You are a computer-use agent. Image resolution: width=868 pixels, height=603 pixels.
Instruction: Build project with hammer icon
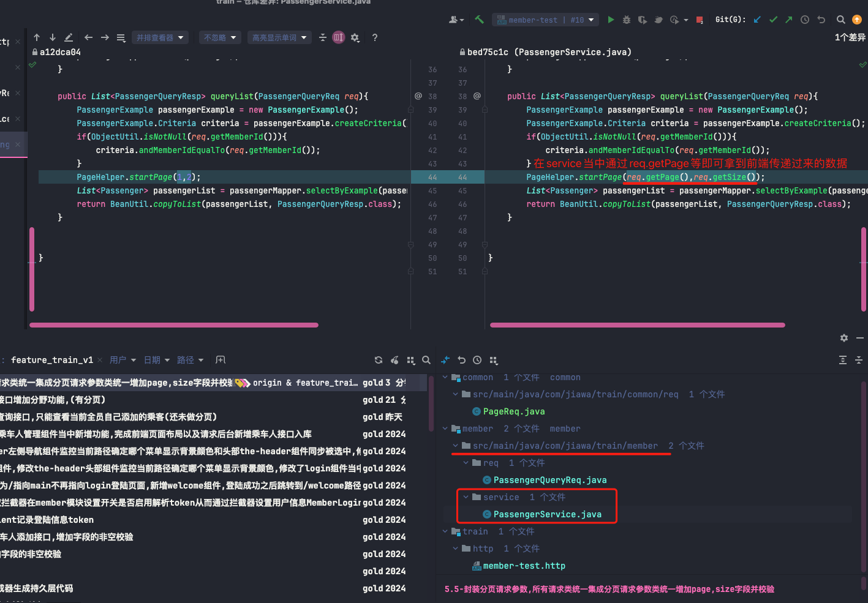pos(479,20)
